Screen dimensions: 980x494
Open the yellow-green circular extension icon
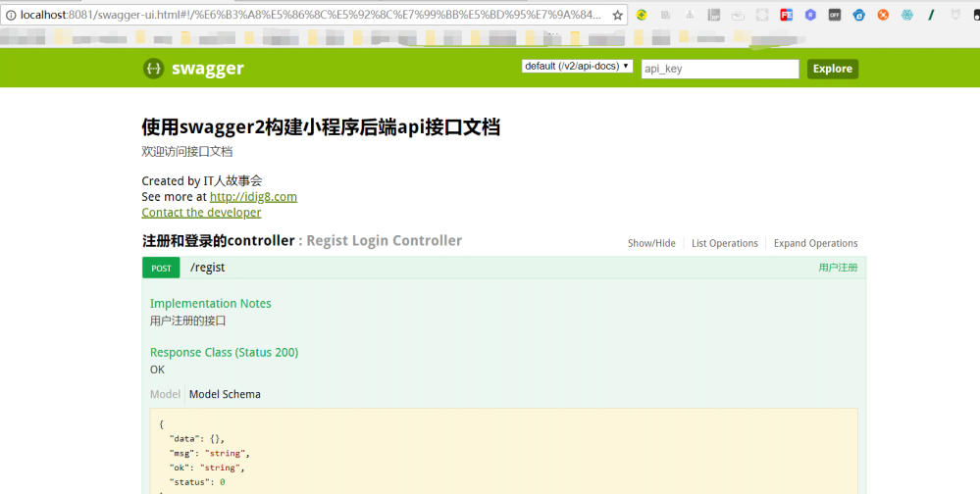tap(642, 15)
